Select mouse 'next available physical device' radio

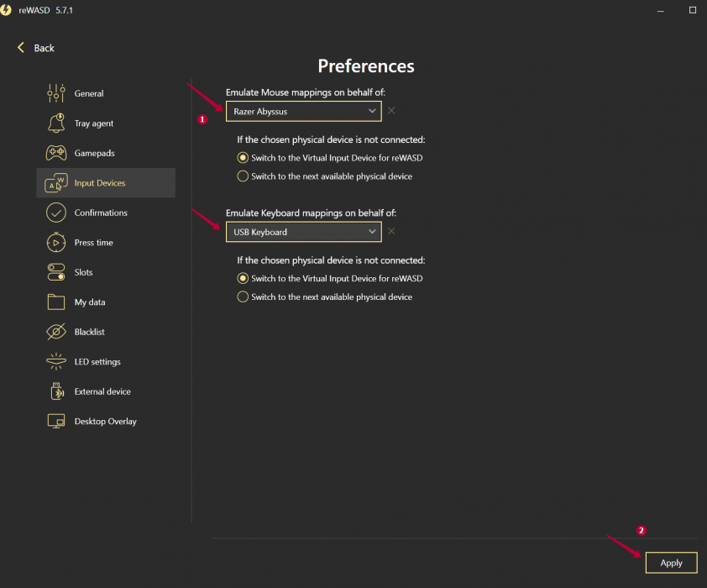(243, 176)
